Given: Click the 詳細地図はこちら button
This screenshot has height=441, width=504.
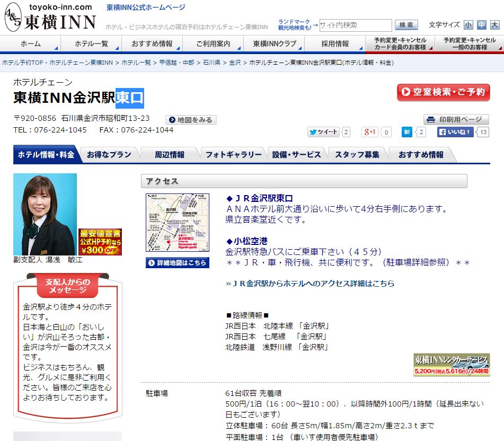Looking at the screenshot, I should coord(178,262).
